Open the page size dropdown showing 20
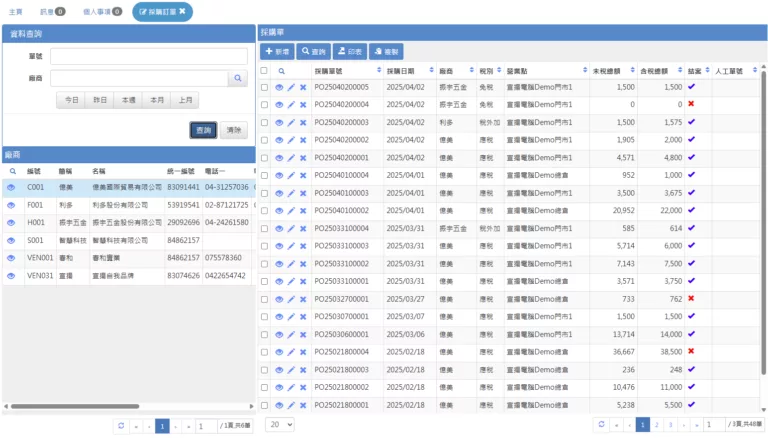Viewport: 768px width, 438px height. coord(280,424)
